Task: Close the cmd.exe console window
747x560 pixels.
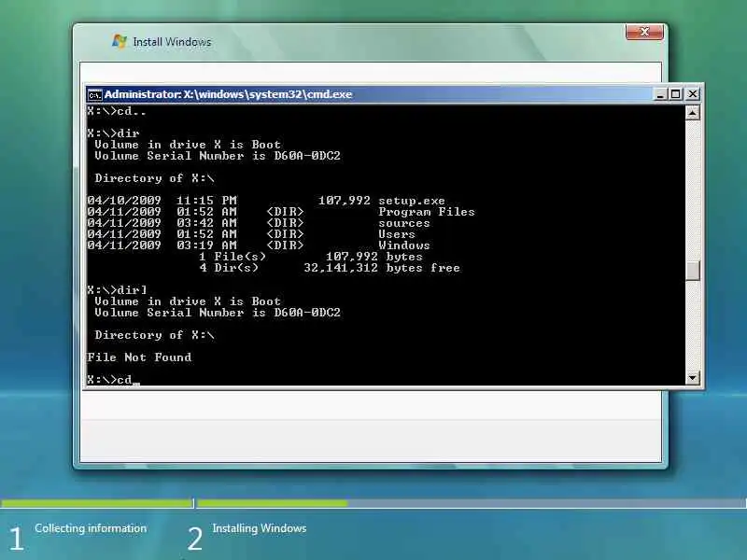Action: point(692,94)
